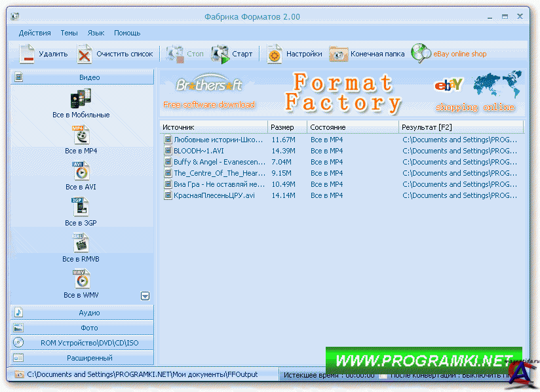Screen dimensions: 540x392
Task: Click the Очистить список red X icon
Action: tap(84, 54)
